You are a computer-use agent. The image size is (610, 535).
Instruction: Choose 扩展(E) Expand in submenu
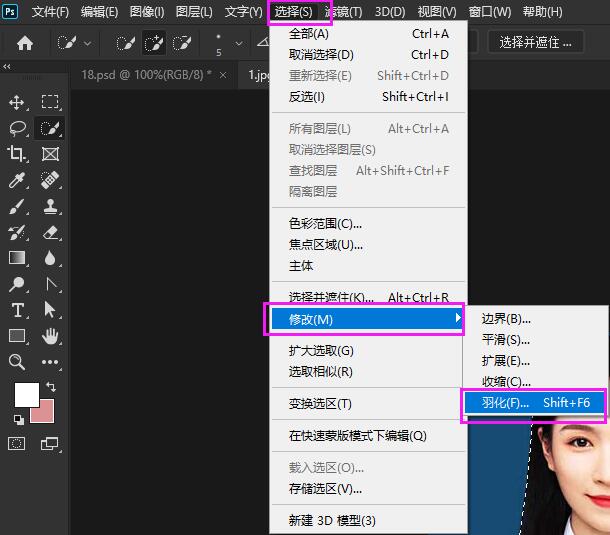[537, 361]
